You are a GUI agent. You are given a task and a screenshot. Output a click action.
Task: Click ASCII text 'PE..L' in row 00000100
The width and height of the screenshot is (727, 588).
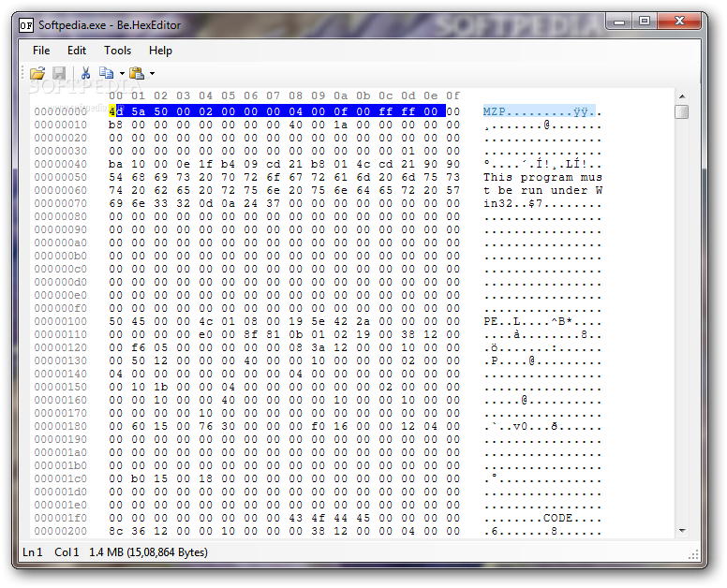click(501, 321)
